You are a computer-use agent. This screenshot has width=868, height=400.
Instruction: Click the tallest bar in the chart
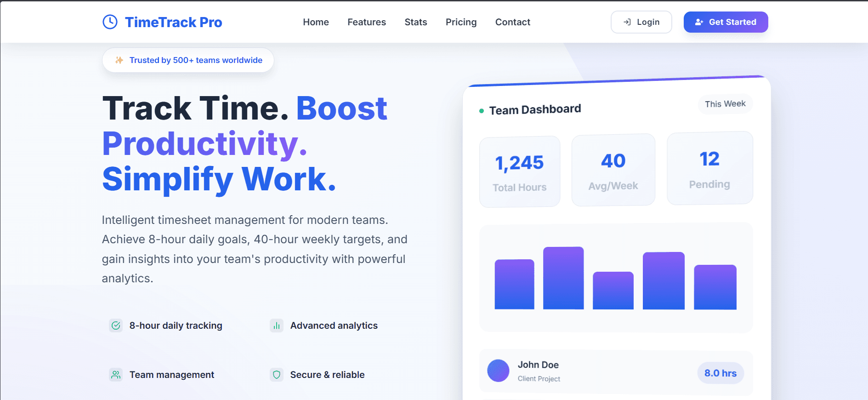click(563, 278)
